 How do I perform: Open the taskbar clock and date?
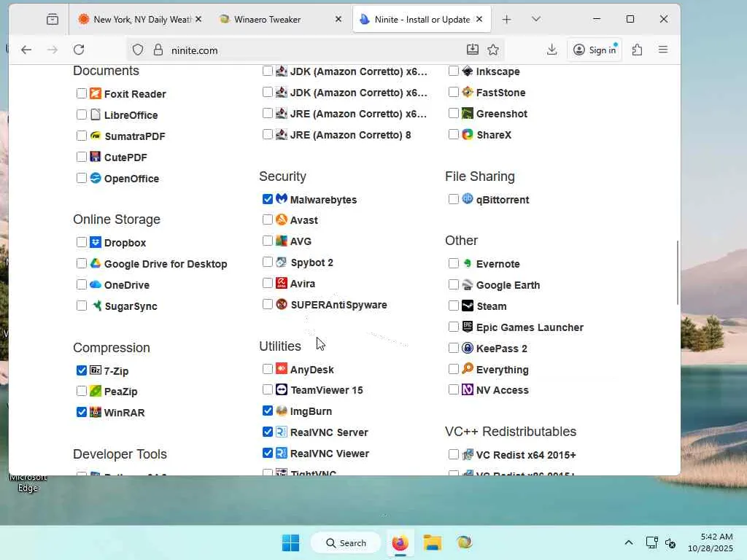pyautogui.click(x=710, y=542)
